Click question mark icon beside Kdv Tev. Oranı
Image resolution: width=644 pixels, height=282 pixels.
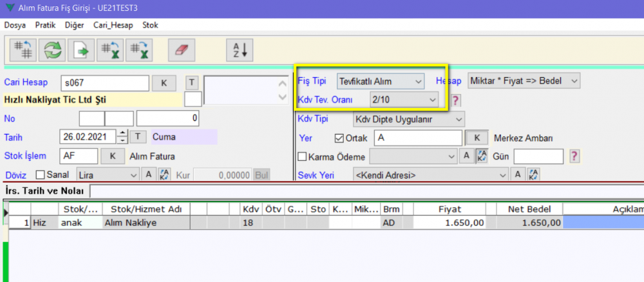tap(455, 100)
